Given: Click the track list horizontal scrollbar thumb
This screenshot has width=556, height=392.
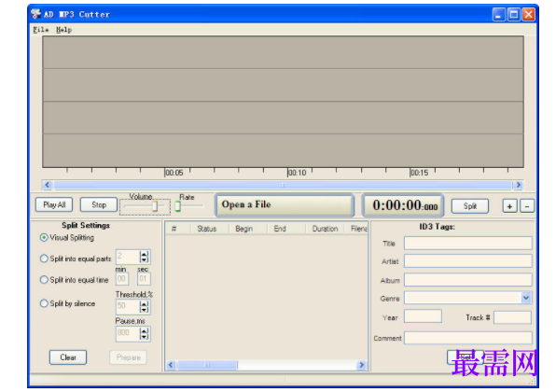Looking at the screenshot, I should tap(207, 365).
